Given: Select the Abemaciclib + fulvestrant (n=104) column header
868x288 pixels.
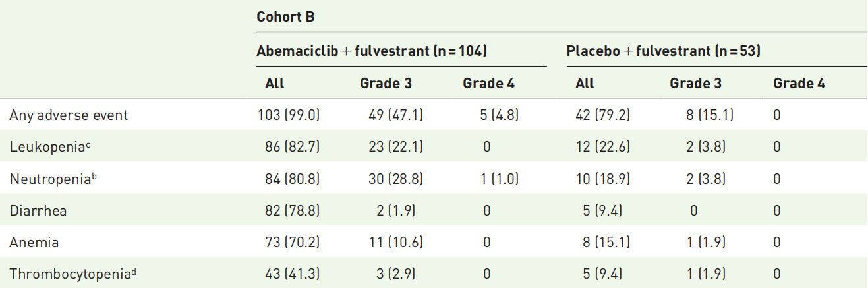Looking at the screenshot, I should (372, 50).
